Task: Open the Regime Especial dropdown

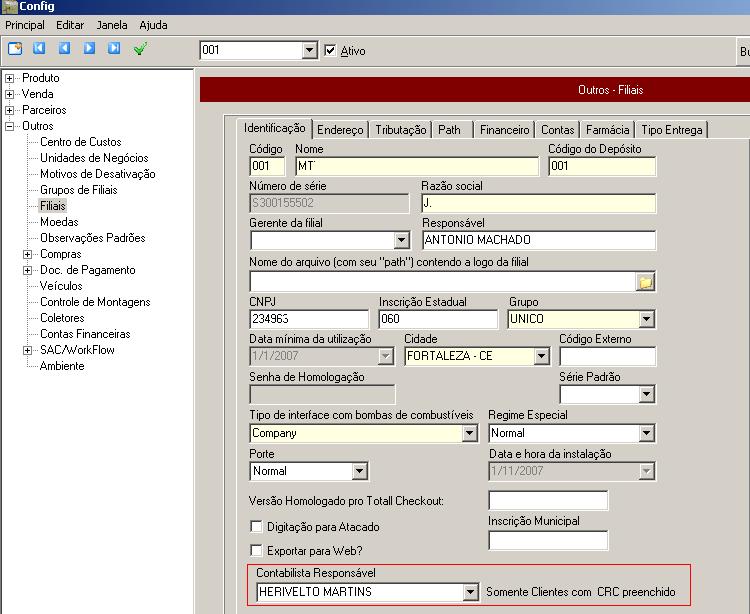Action: click(646, 433)
